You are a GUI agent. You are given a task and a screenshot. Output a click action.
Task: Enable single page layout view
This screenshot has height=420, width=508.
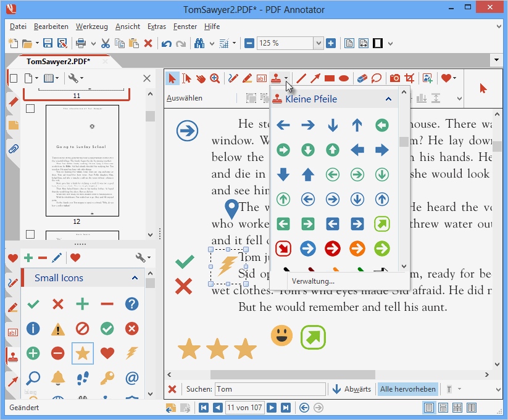(428, 408)
